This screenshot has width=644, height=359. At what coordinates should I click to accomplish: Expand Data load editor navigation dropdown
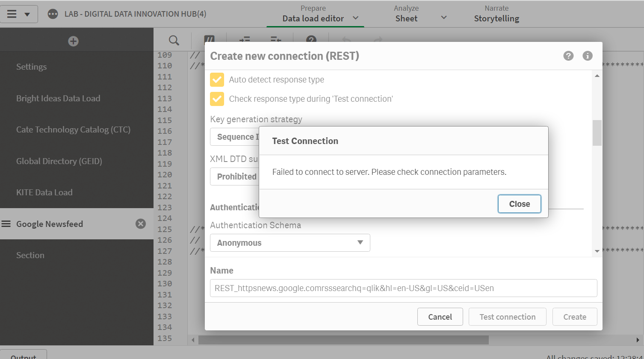coord(355,18)
